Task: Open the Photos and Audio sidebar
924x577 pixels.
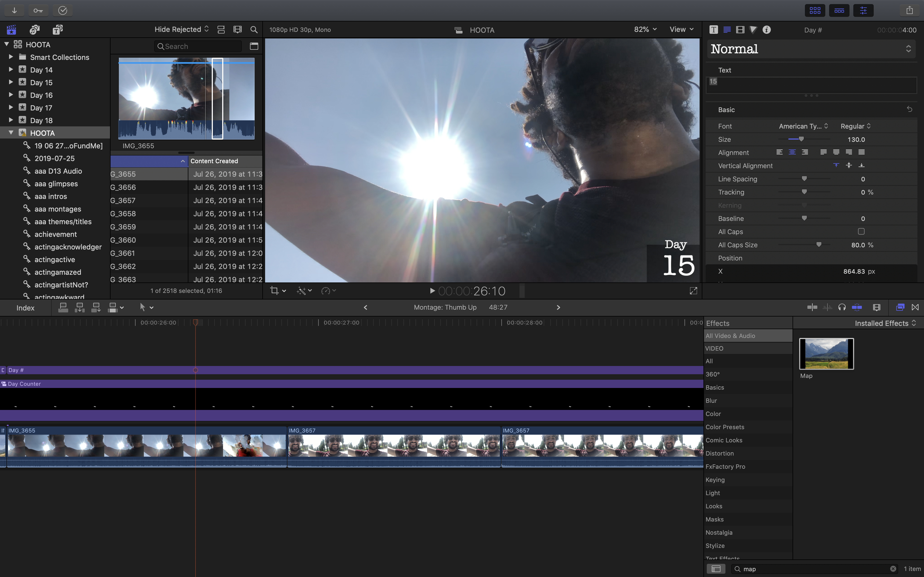Action: click(35, 29)
